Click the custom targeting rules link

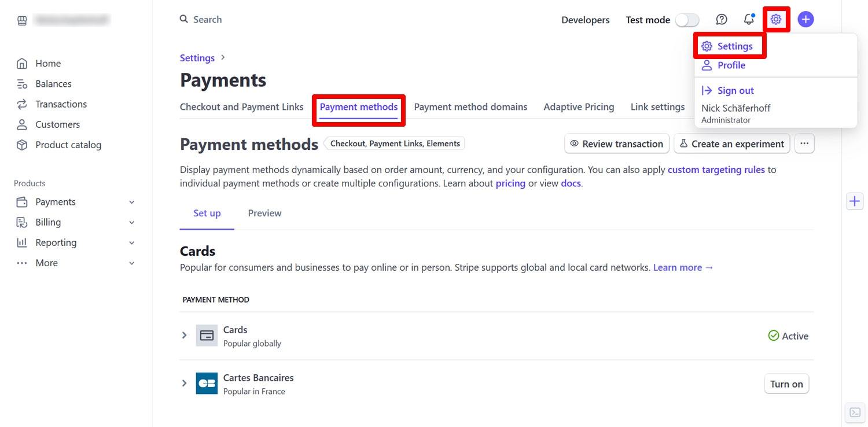tap(716, 170)
